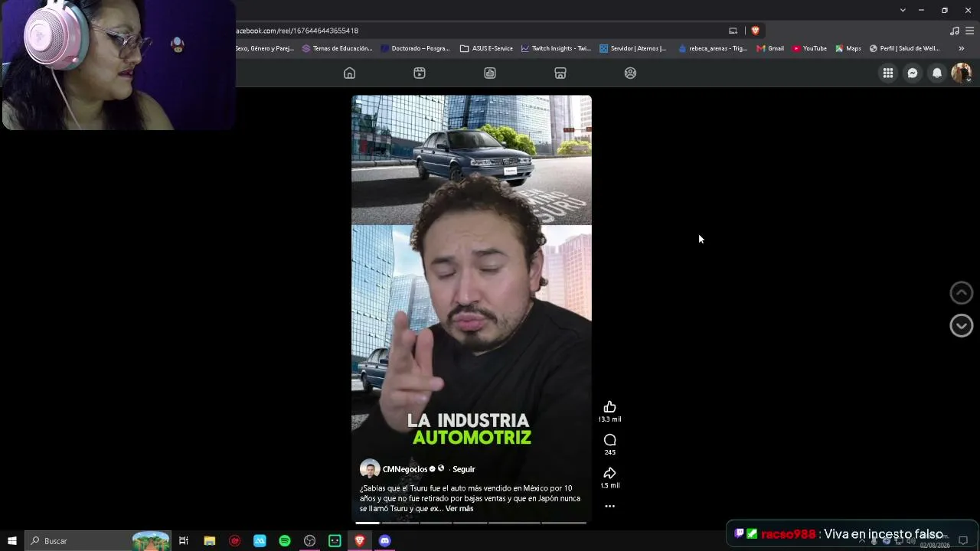Open the YouTube bookmark
Viewport: 980px width, 551px height.
click(x=809, y=48)
